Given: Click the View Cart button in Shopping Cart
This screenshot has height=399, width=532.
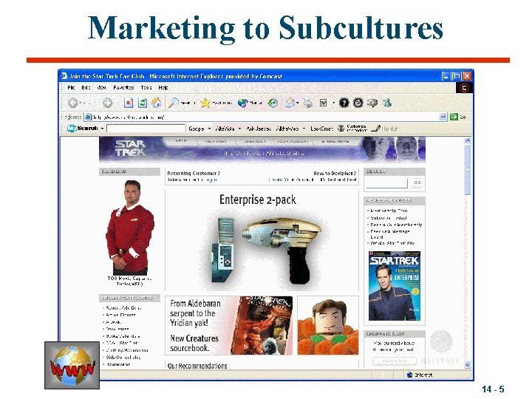Looking at the screenshot, I should (x=395, y=361).
